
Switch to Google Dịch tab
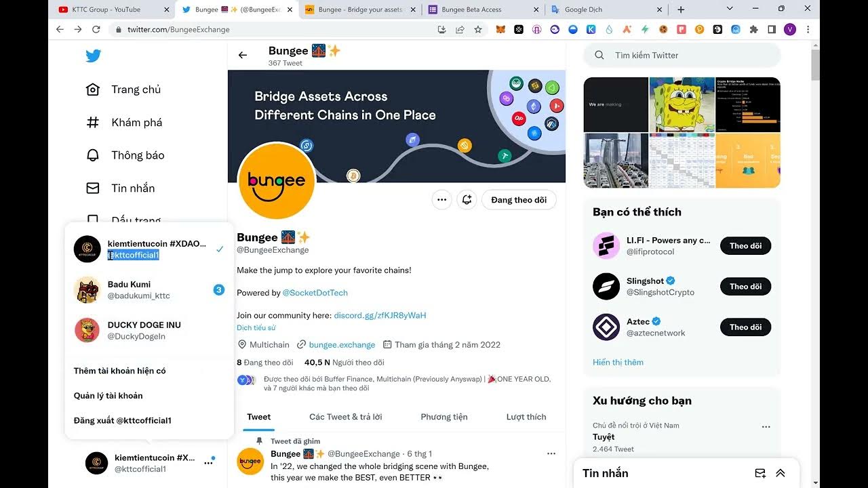coord(605,9)
